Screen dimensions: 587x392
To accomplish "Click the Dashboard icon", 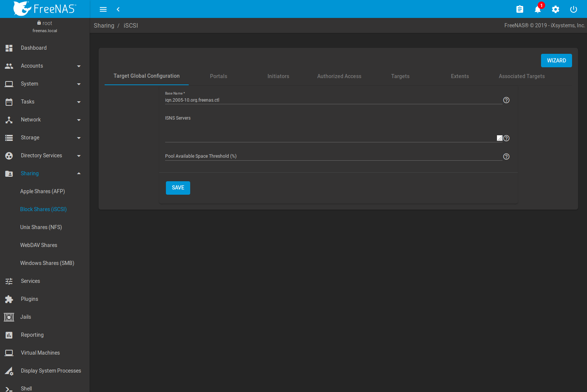I will click(9, 48).
